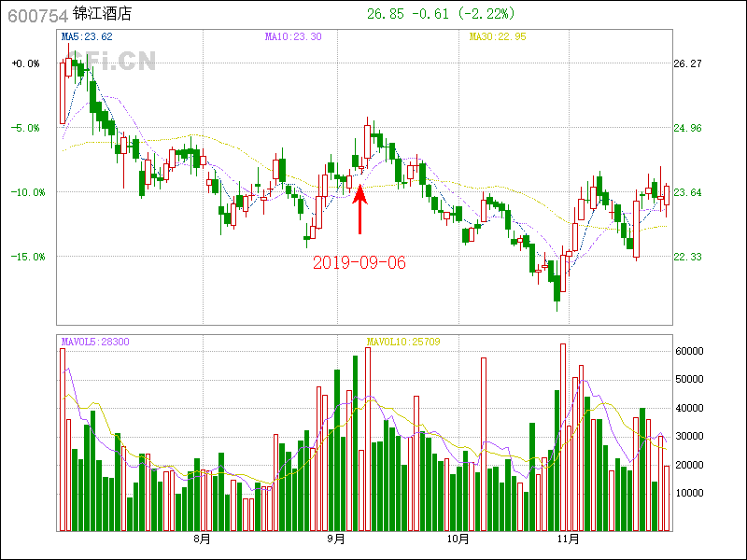Jump to 11月 on the time axis
This screenshot has width=747, height=560.
point(568,539)
